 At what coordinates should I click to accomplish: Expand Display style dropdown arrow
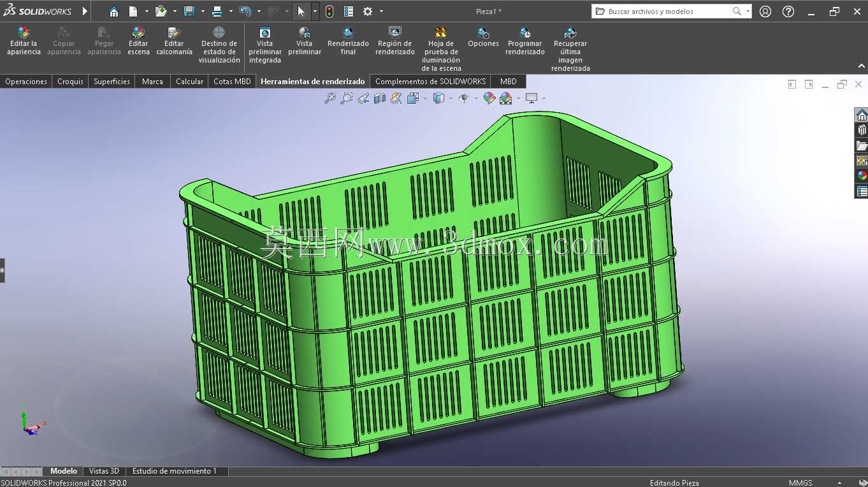click(x=451, y=98)
